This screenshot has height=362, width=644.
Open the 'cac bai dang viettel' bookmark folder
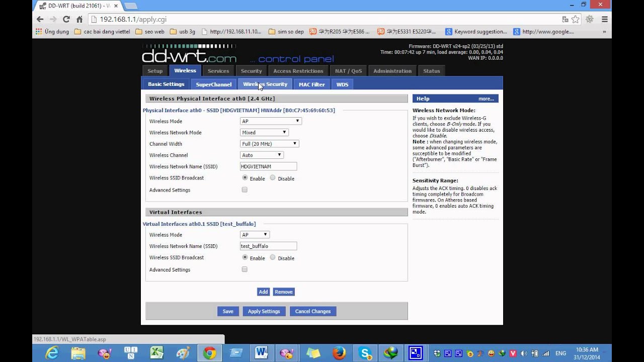(x=102, y=32)
